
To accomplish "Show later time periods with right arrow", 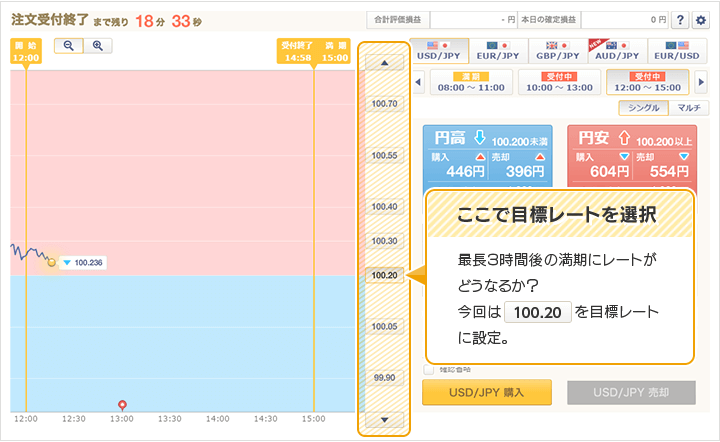I will pos(701,82).
